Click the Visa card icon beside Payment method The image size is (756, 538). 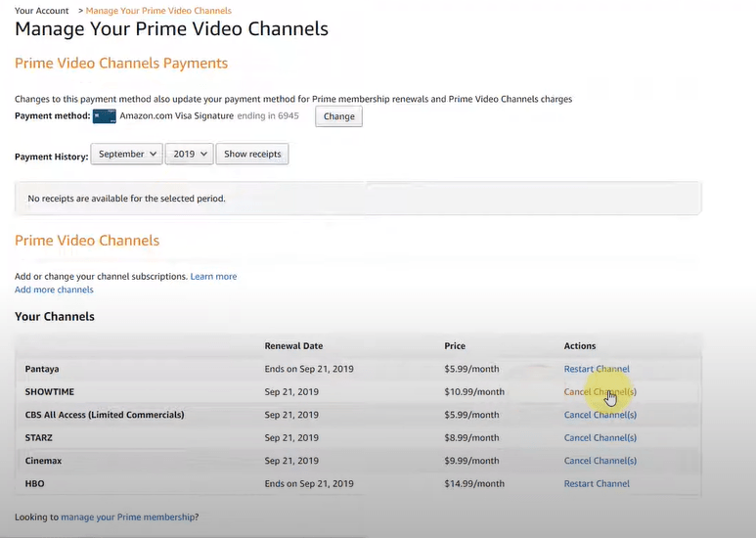click(x=105, y=116)
